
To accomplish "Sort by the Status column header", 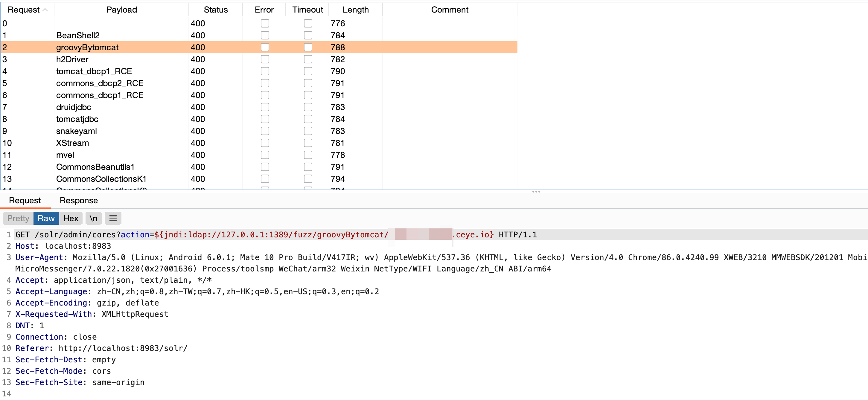I will 216,10.
